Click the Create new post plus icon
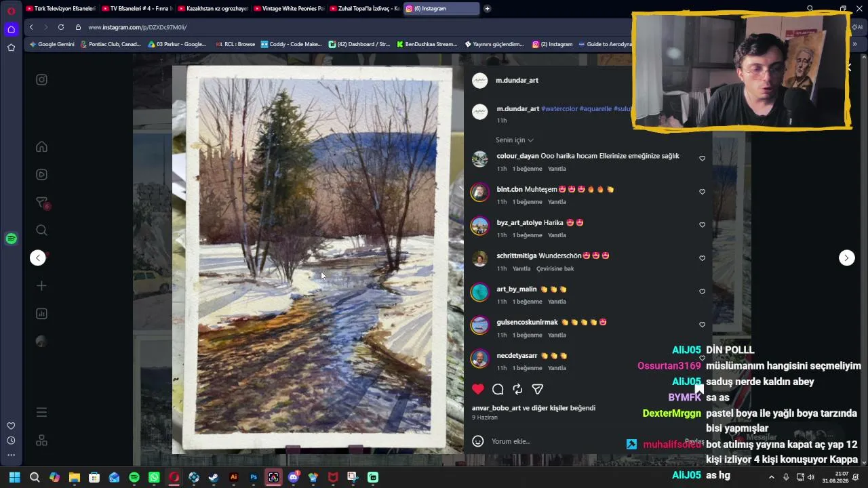The height and width of the screenshot is (488, 868). point(41,286)
